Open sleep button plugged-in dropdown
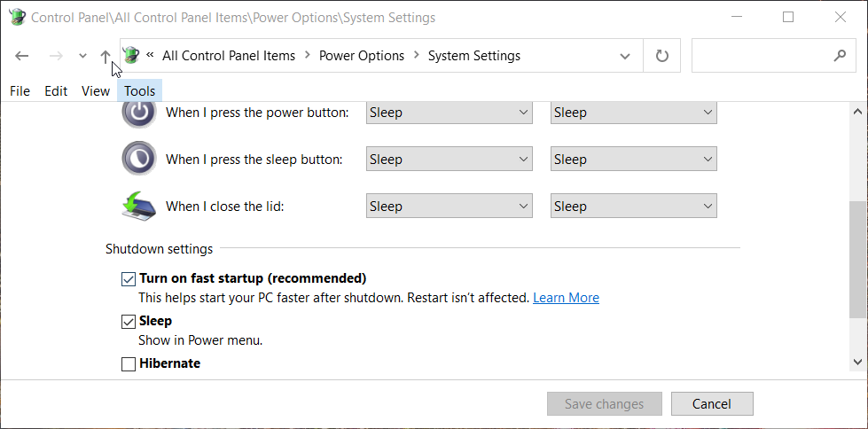 pos(633,159)
